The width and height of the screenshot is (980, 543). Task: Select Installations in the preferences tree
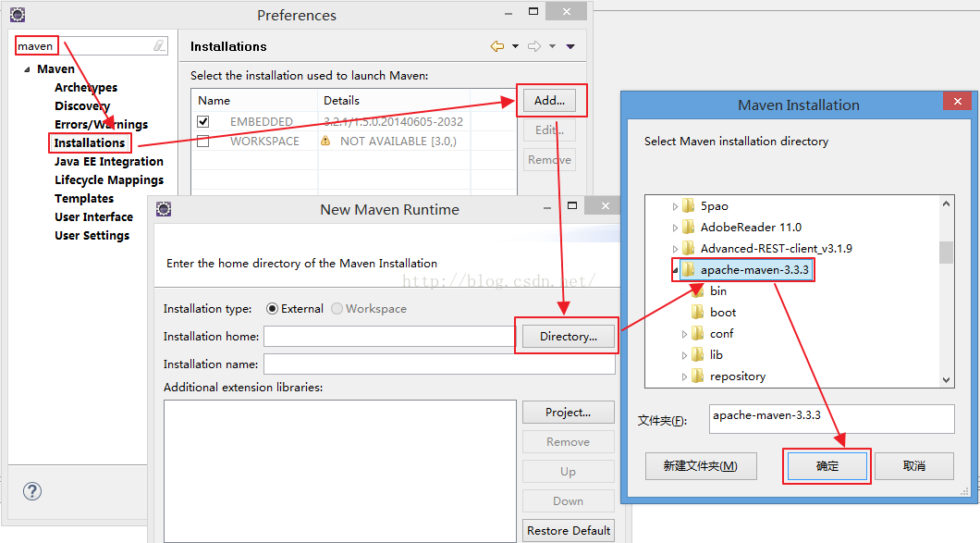pyautogui.click(x=90, y=142)
